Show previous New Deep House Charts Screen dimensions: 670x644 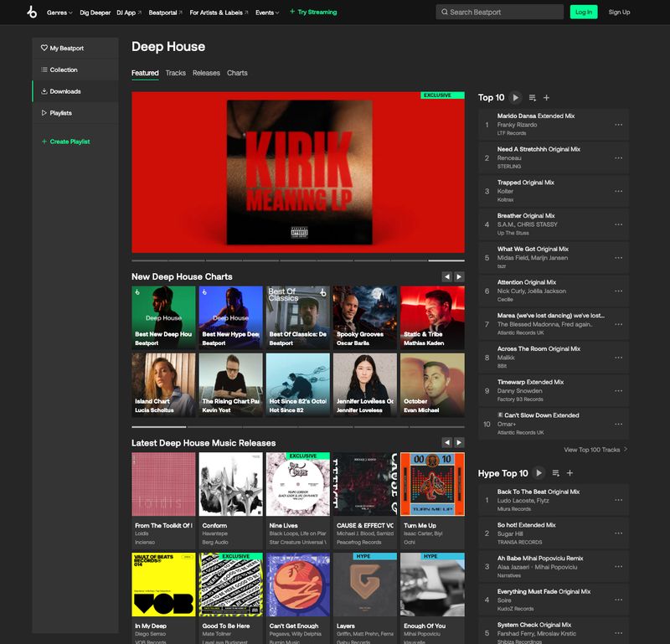[447, 277]
